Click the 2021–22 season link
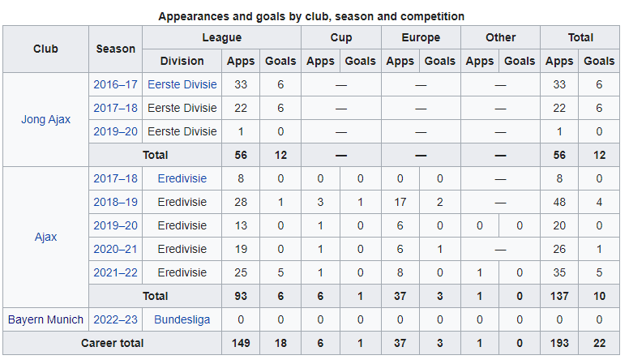The width and height of the screenshot is (629, 364). pos(116,273)
